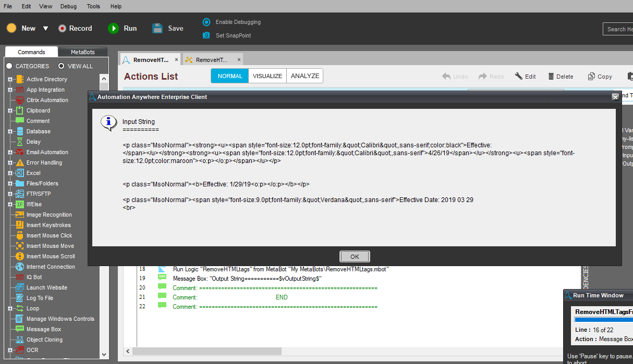
Task: Click the Clipboard command icon
Action: pyautogui.click(x=20, y=110)
